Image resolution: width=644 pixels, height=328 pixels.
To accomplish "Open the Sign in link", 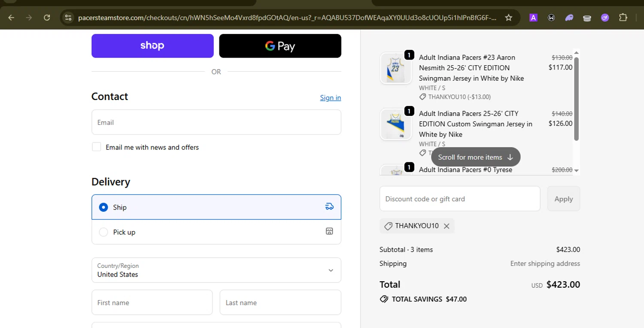I will [331, 97].
